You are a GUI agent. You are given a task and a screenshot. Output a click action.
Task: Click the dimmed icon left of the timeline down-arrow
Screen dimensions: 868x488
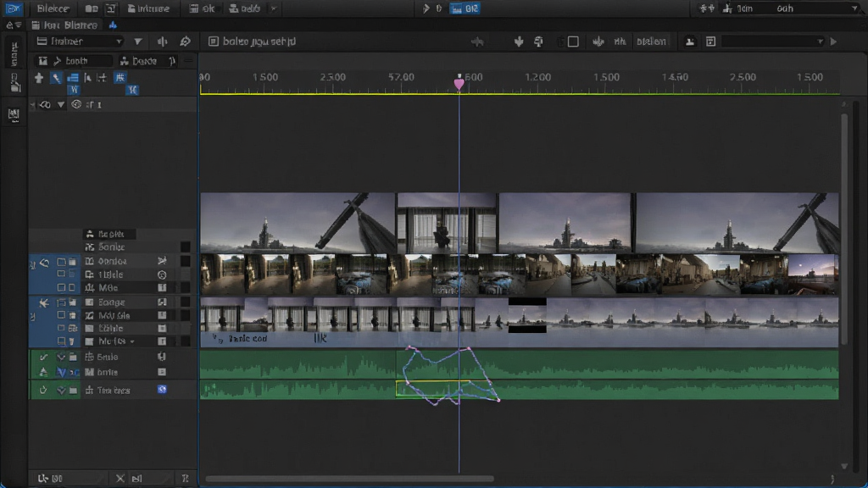[477, 42]
